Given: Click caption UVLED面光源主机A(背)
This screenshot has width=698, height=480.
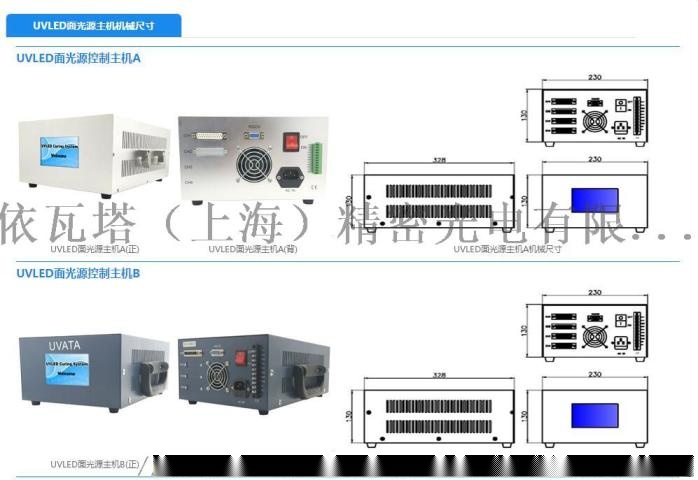Looking at the screenshot, I should pos(253,249).
